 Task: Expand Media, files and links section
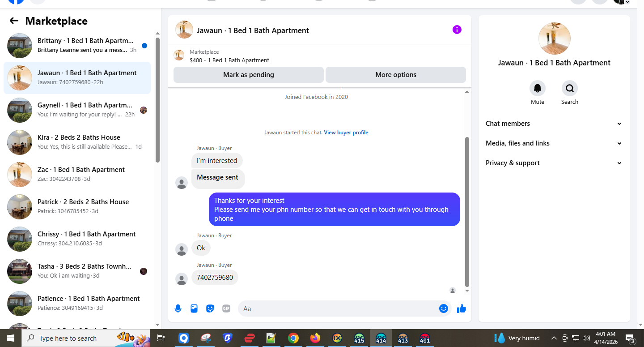pos(554,143)
